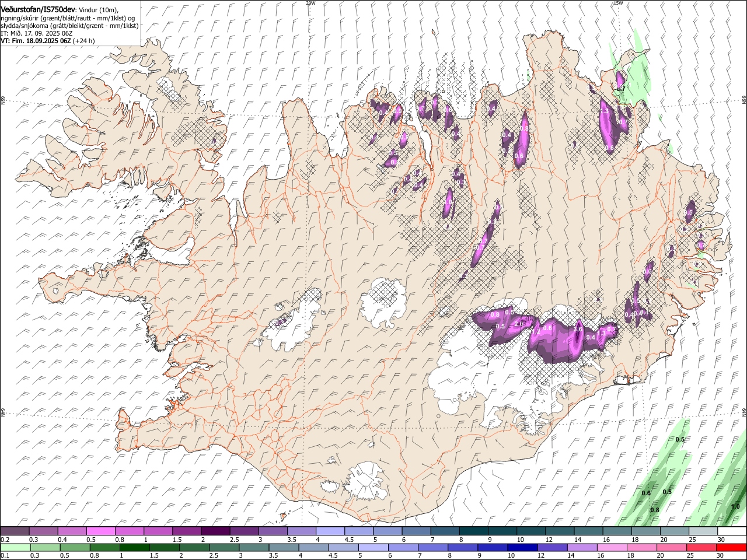Pick the darkest purple 2 swatch in upper legend row
This screenshot has height=560, width=747.
[215, 531]
